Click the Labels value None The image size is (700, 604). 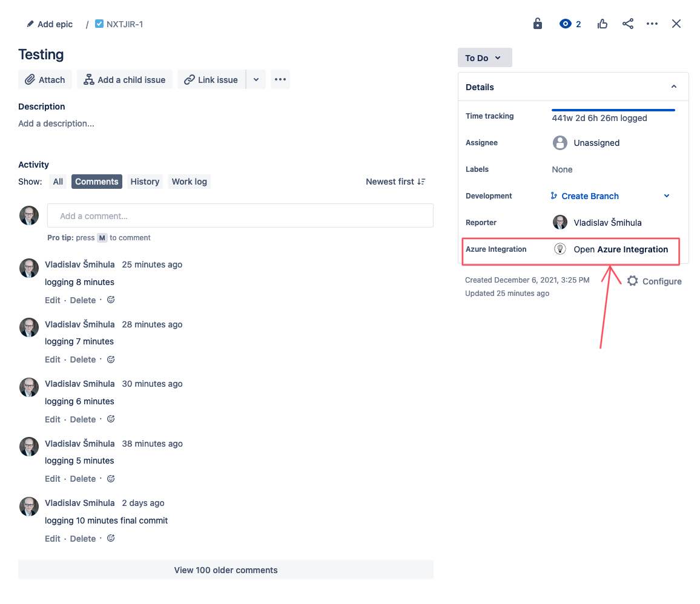click(x=562, y=169)
